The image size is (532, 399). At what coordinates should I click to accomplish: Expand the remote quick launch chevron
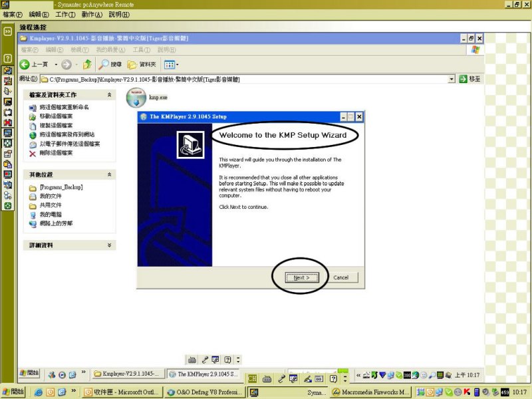[84, 372]
